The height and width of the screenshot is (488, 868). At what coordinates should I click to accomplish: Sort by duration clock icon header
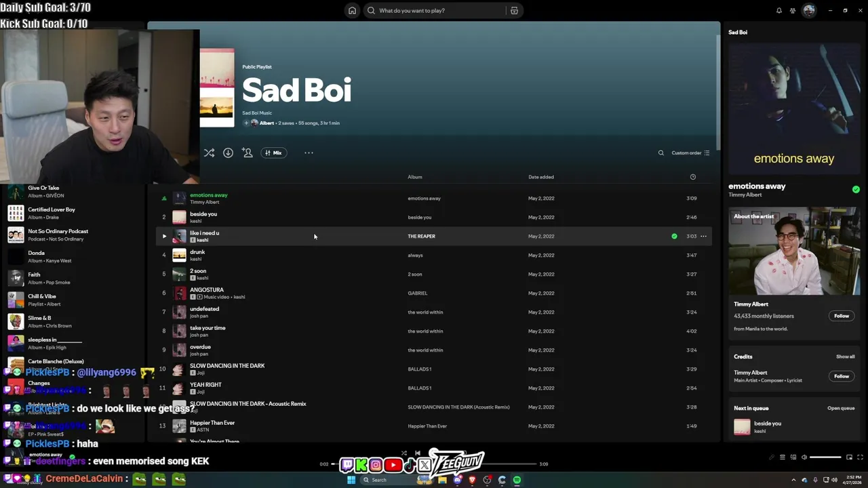tap(692, 177)
